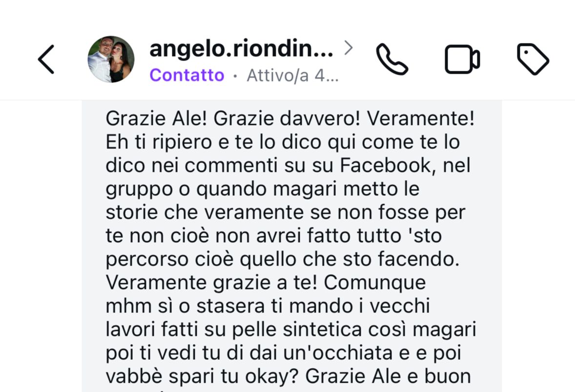Tap the Attivo/a activity status text

(292, 76)
